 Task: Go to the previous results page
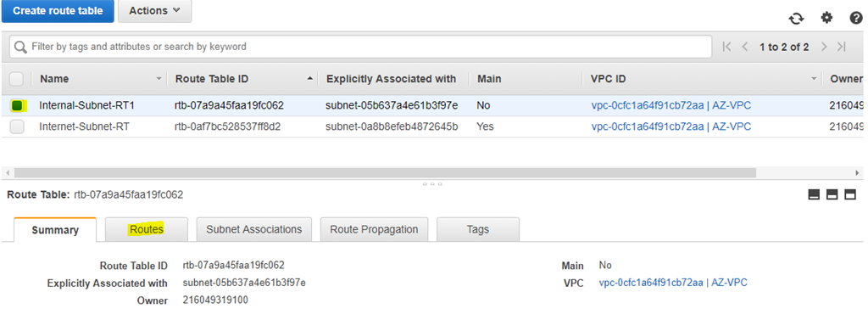[744, 48]
